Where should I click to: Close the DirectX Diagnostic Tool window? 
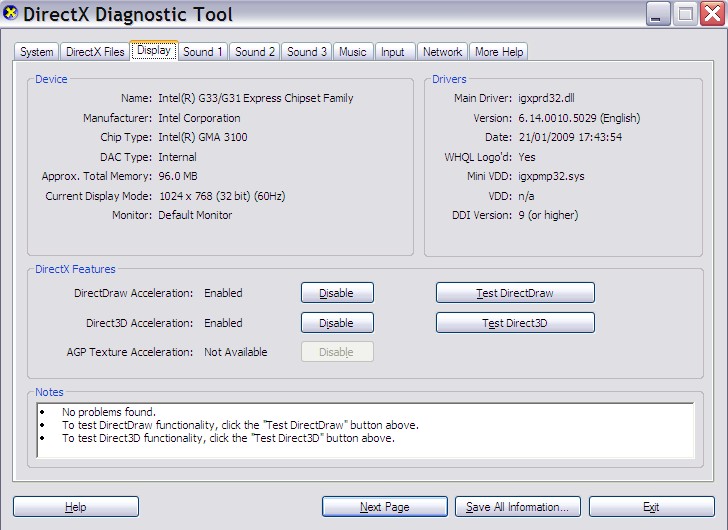713,14
